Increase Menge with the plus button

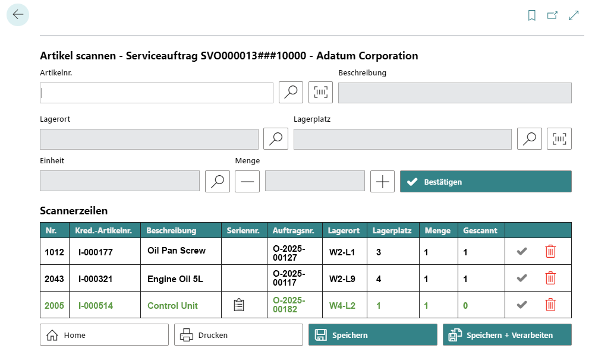(382, 182)
